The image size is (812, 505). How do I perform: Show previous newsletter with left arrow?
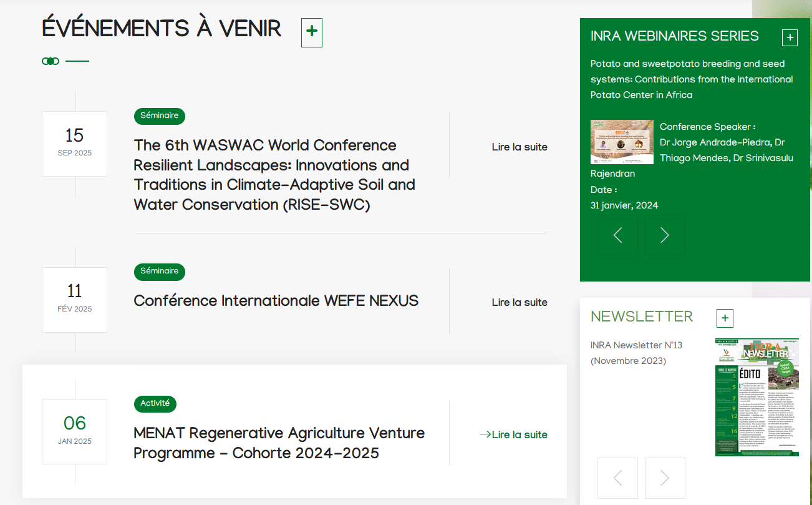[x=617, y=478]
